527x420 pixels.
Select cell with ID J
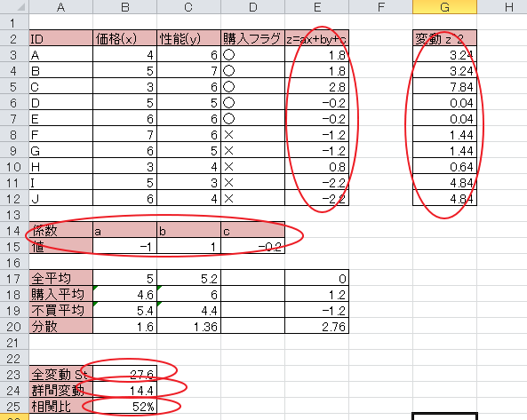click(60, 198)
